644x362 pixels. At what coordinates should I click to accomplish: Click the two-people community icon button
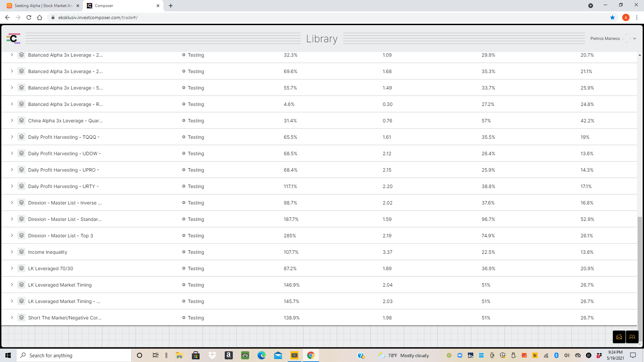click(x=632, y=337)
